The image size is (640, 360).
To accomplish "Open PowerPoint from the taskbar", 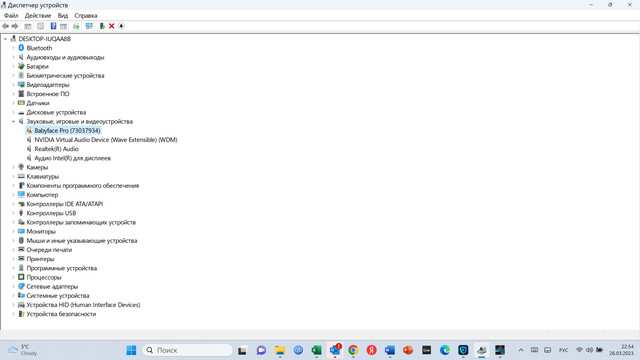I will click(x=408, y=350).
